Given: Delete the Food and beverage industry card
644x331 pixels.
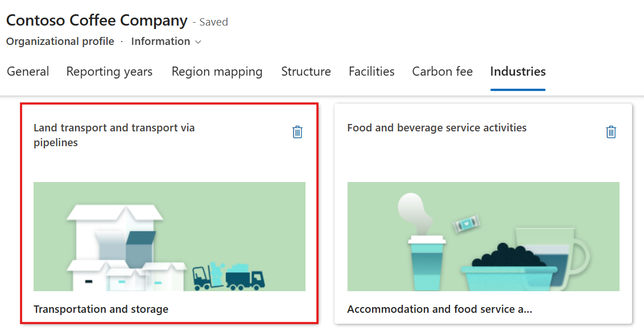Looking at the screenshot, I should tap(611, 132).
